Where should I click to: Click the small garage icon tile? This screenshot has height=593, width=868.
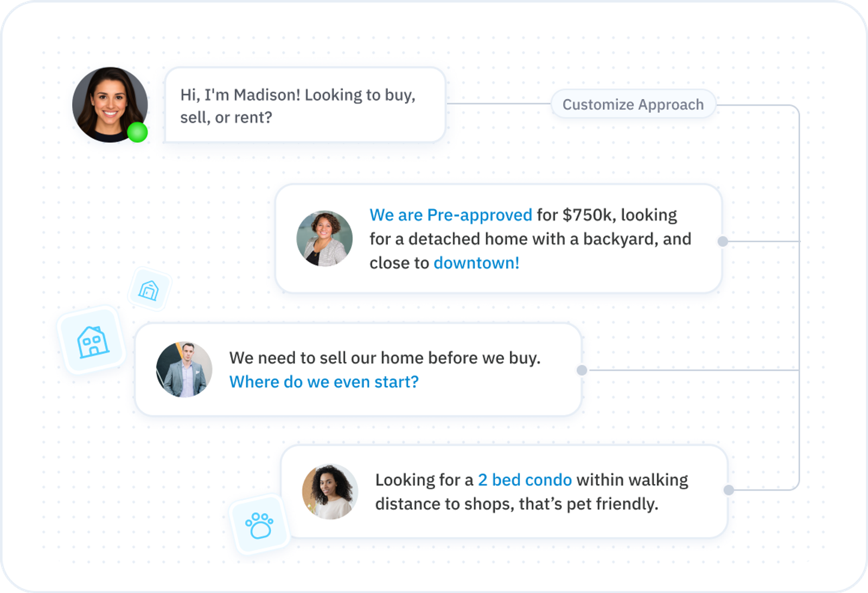click(149, 289)
